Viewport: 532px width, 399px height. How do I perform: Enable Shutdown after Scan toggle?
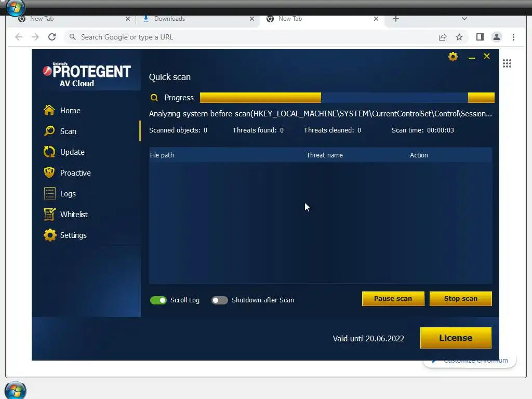pyautogui.click(x=220, y=300)
